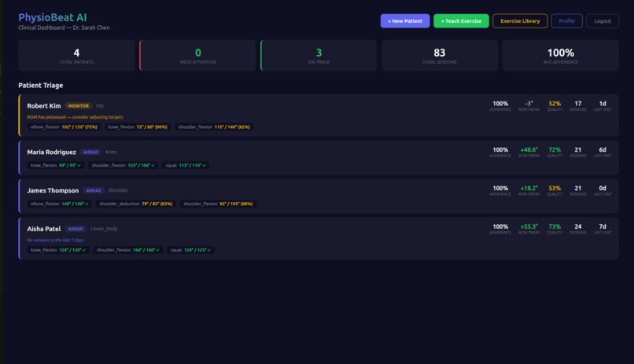Click Robert Kim's -3° ROM trend value
The image size is (634, 364).
coord(529,104)
